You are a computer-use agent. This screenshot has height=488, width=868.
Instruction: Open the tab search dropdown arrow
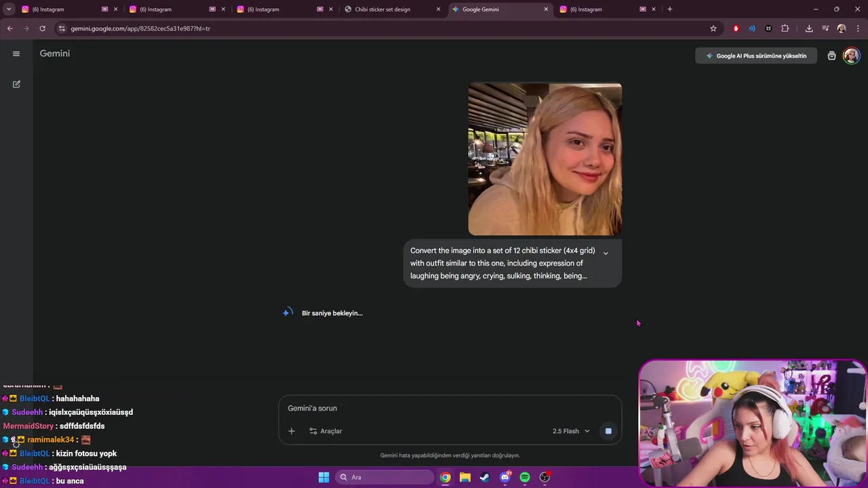click(x=9, y=9)
